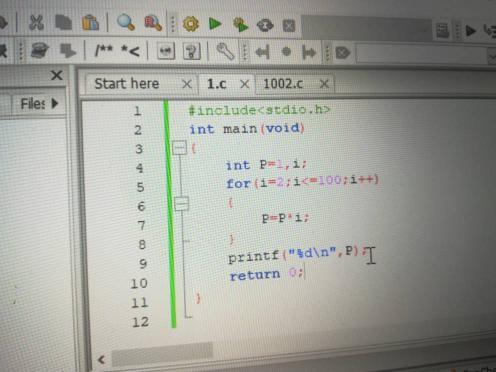Jump back using the left arrow icon

[x=262, y=52]
